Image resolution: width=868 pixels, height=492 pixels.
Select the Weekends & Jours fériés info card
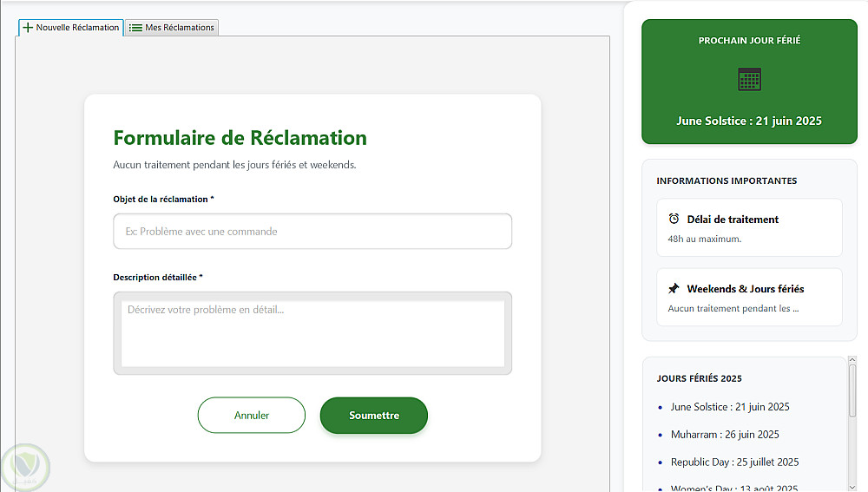(x=749, y=297)
